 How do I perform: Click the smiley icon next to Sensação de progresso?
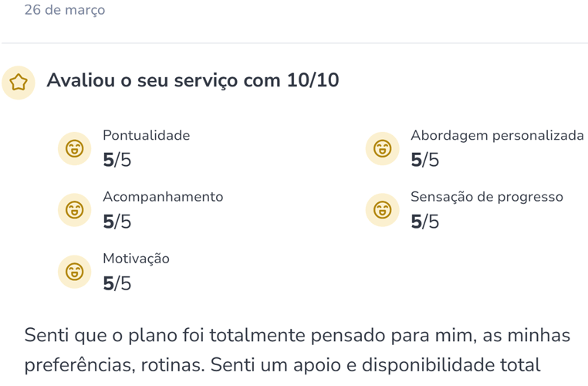pos(382,209)
